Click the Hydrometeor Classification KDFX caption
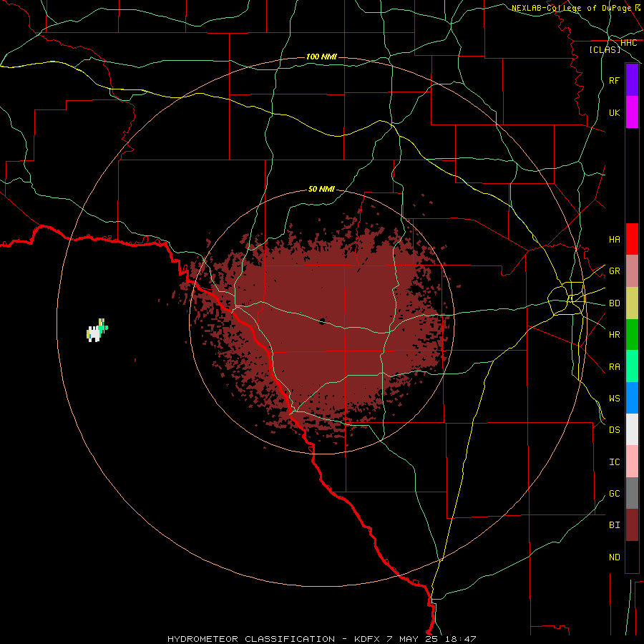 pyautogui.click(x=321, y=639)
